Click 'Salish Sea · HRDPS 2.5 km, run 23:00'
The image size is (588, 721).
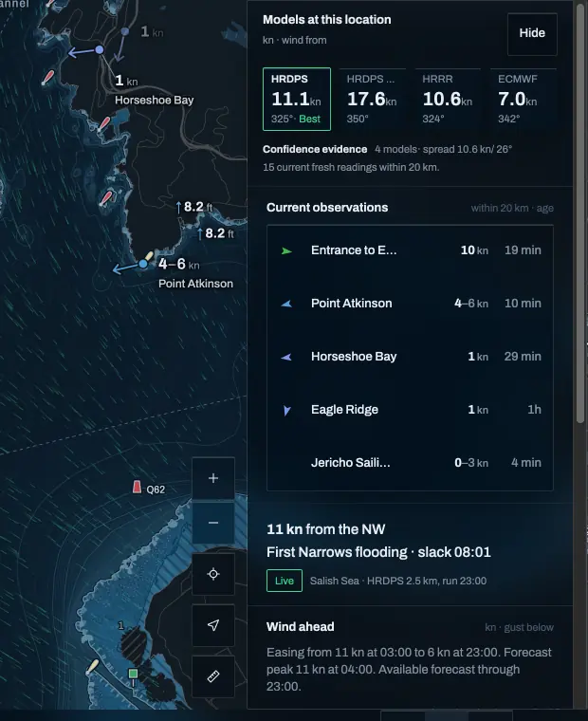398,581
